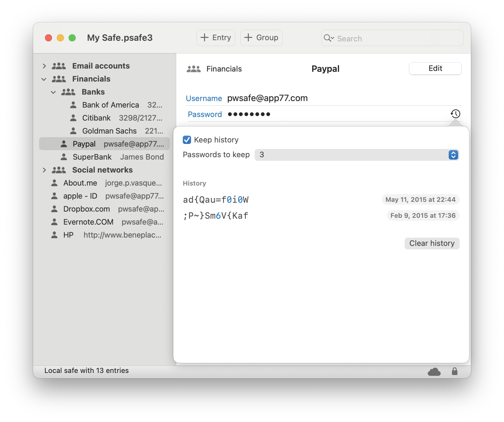Click the person icon beside SuperBank
The image size is (504, 422).
coord(64,157)
